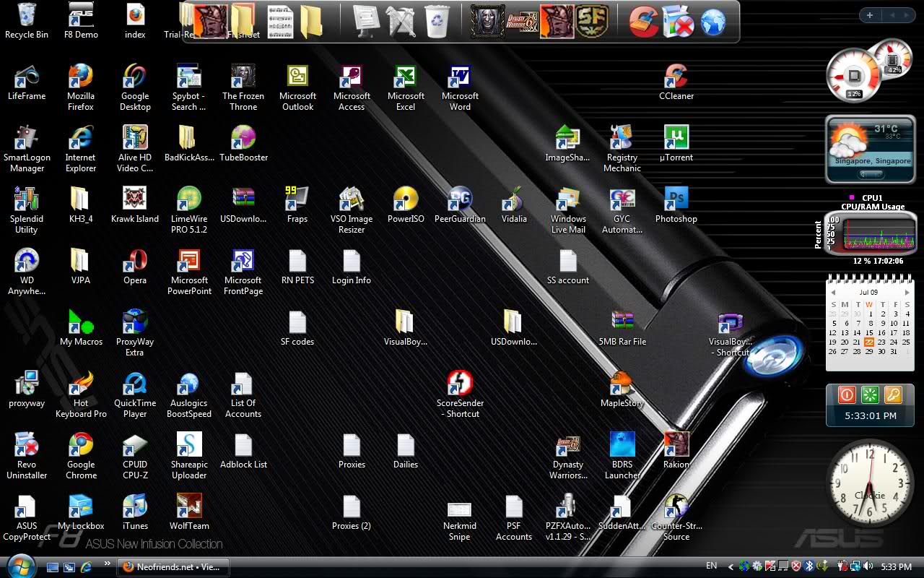This screenshot has width=924, height=578.
Task: Go to previous month in calendar gadget
Action: 833,293
